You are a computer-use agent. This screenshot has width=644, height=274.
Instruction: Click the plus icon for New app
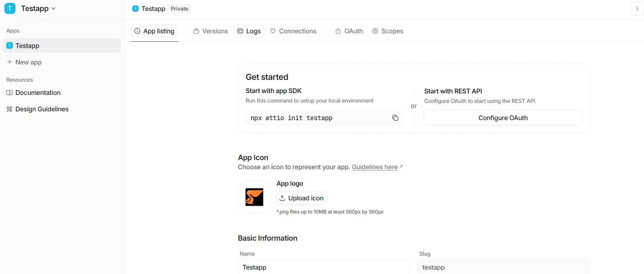pyautogui.click(x=10, y=62)
